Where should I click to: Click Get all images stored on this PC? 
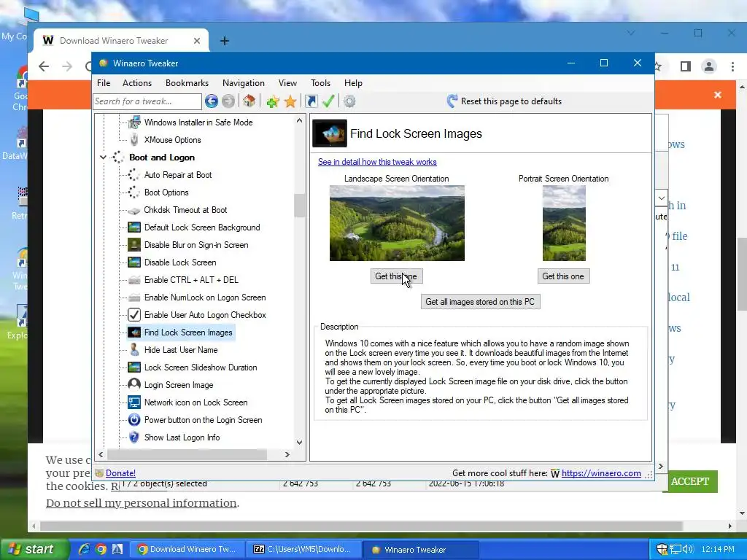(480, 301)
